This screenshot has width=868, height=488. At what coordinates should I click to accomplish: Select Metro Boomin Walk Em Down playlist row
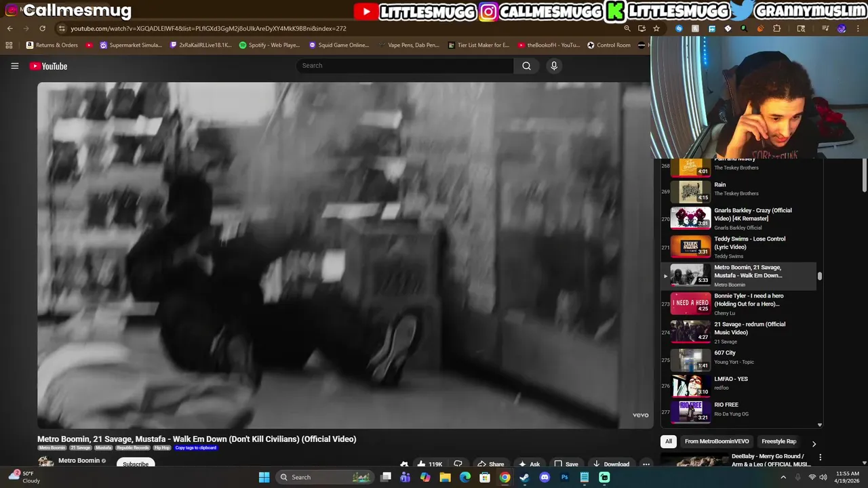tap(739, 275)
